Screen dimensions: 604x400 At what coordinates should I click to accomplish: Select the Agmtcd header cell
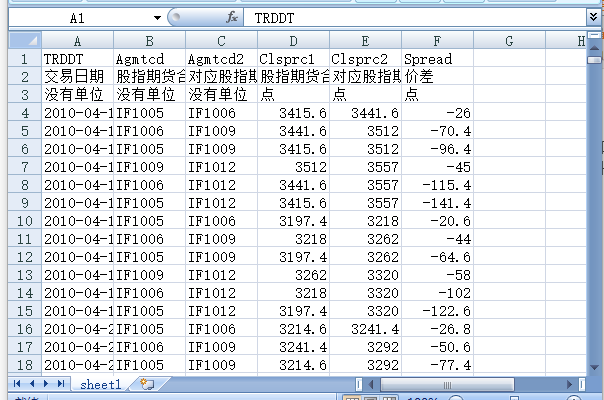pos(149,59)
